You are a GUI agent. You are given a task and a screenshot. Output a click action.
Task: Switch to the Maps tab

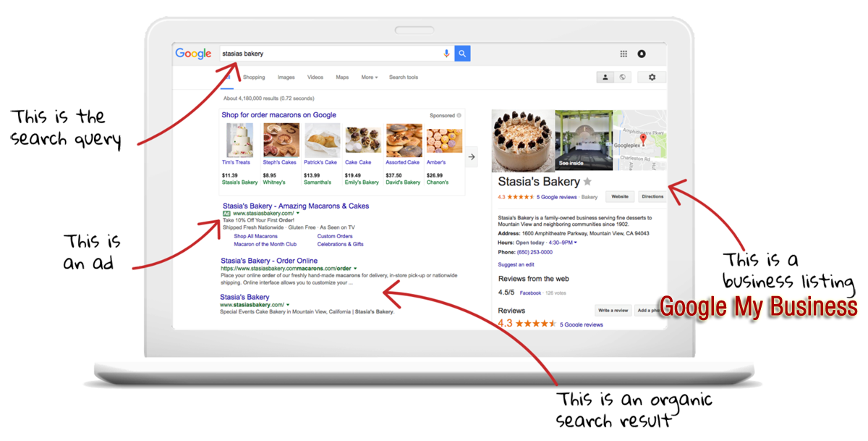[342, 77]
